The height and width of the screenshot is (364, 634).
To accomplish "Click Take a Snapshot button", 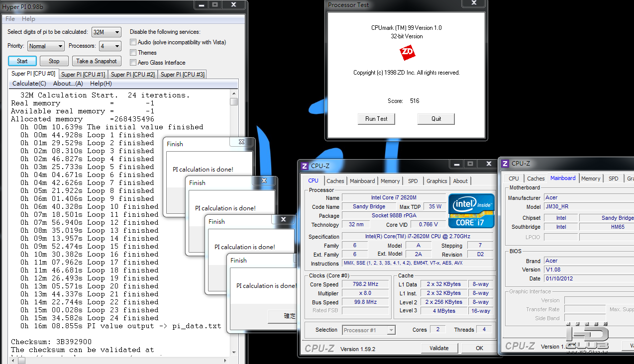I will pyautogui.click(x=97, y=61).
